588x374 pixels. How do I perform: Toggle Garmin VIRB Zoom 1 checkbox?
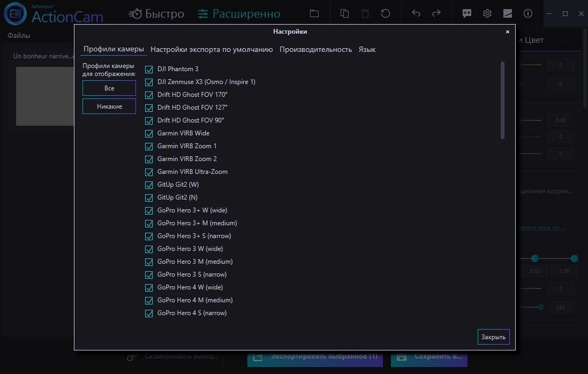tap(149, 146)
